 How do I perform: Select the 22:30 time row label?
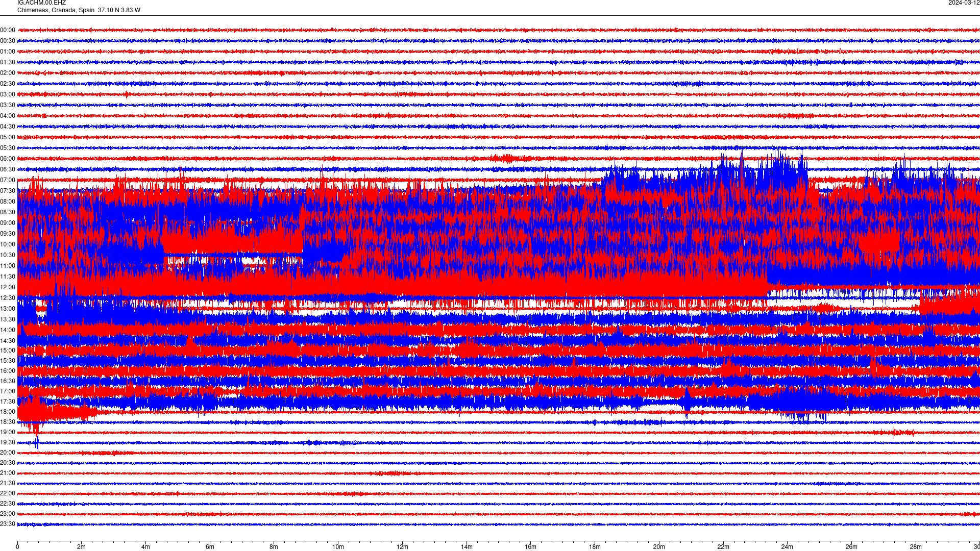click(x=8, y=504)
